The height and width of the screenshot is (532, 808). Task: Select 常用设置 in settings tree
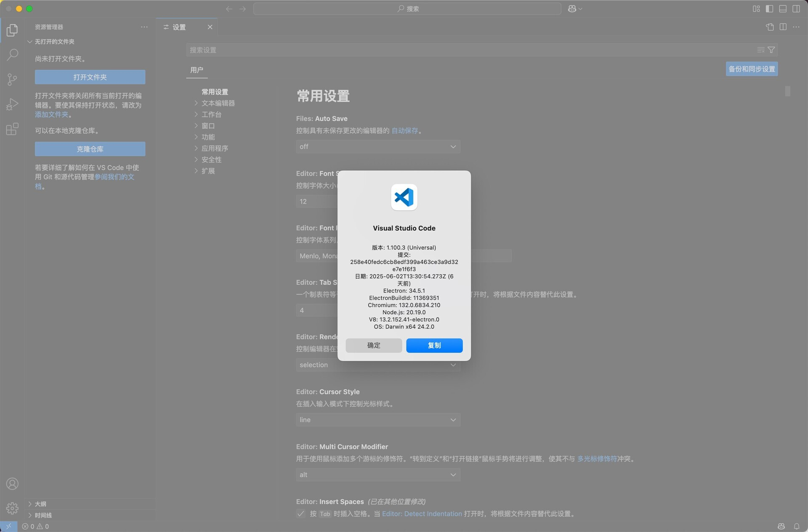[x=215, y=92]
